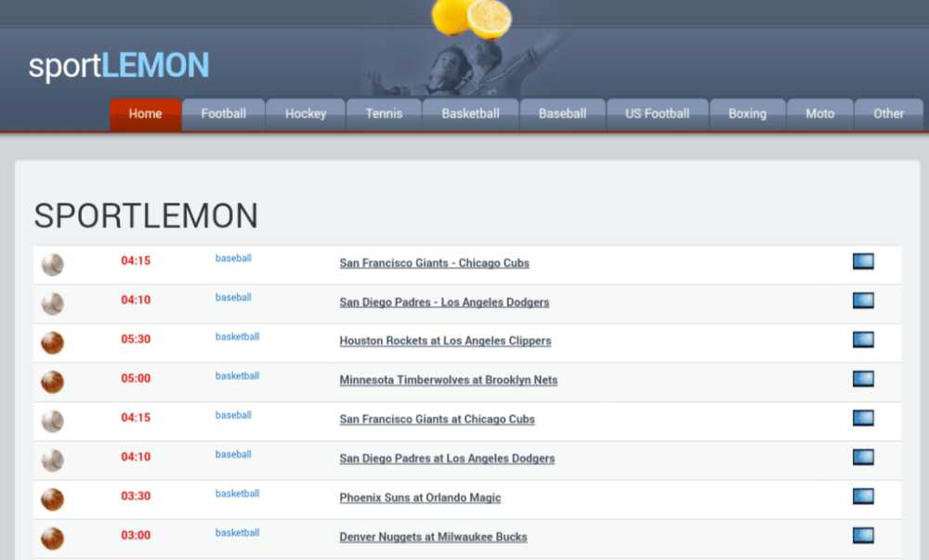Open San Diego Padres - Los Angeles Dodgers link
The height and width of the screenshot is (560, 929).
tap(444, 302)
